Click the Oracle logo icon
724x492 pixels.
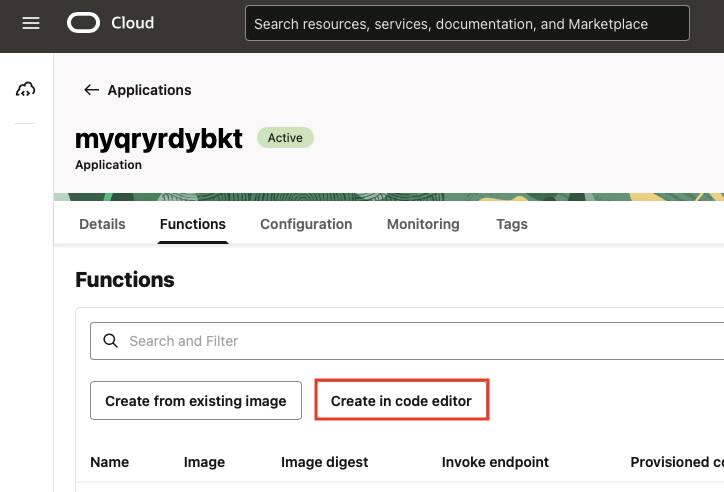83,23
